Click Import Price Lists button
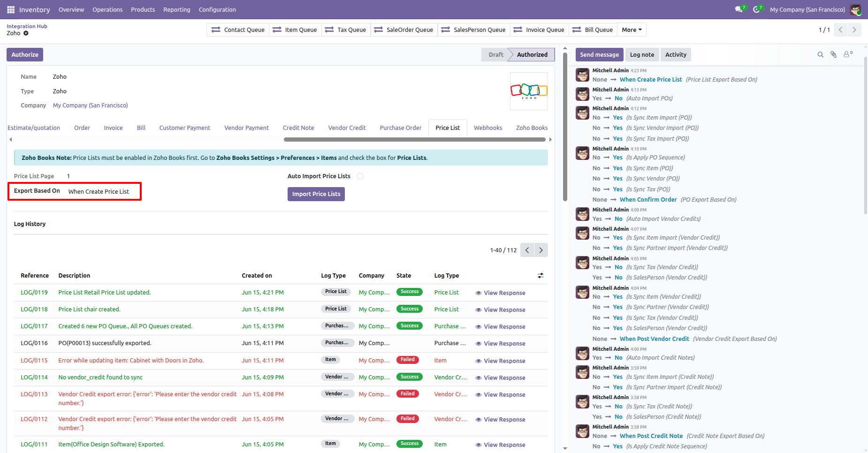Viewport: 868px width, 453px height. coord(316,194)
